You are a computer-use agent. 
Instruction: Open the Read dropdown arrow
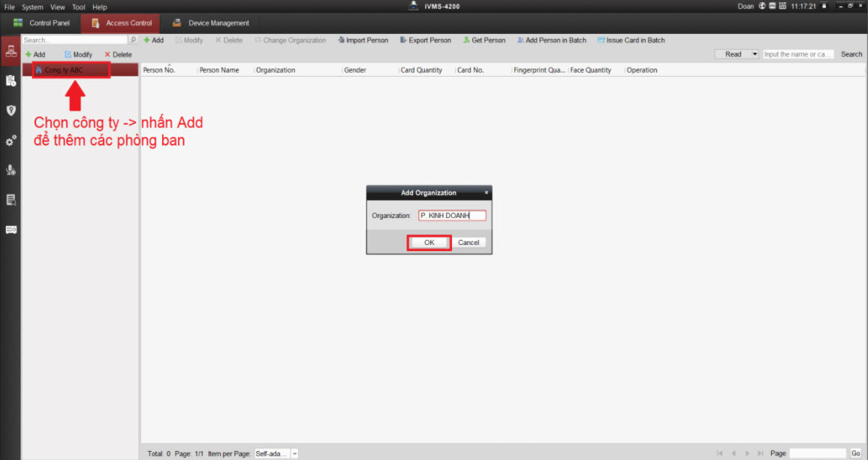point(755,54)
